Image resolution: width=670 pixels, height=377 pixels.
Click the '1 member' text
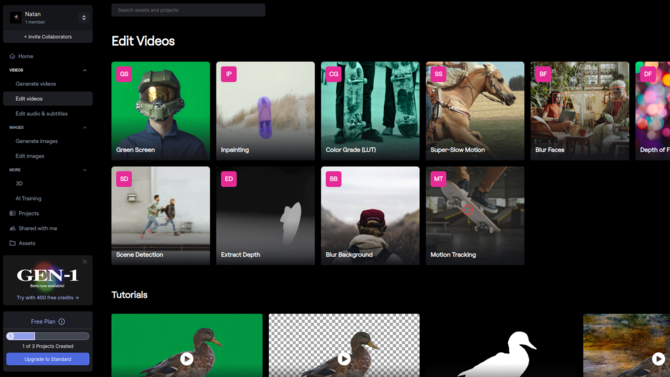[35, 22]
